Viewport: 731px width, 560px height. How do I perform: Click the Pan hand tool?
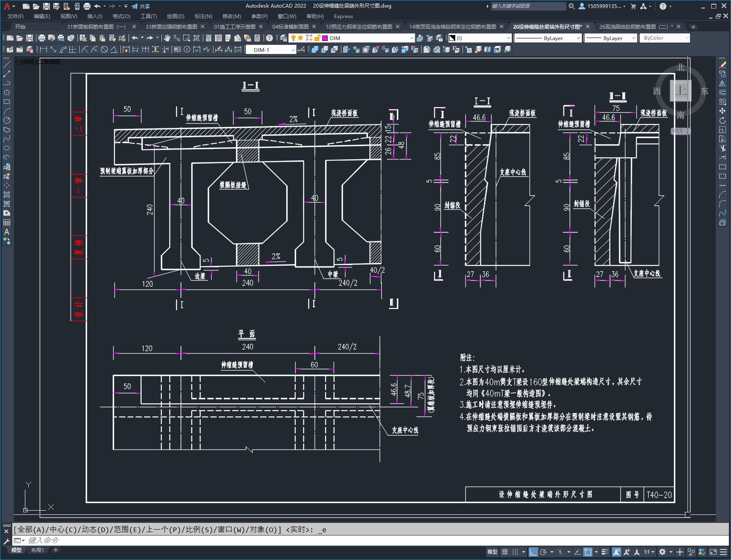pos(167,38)
